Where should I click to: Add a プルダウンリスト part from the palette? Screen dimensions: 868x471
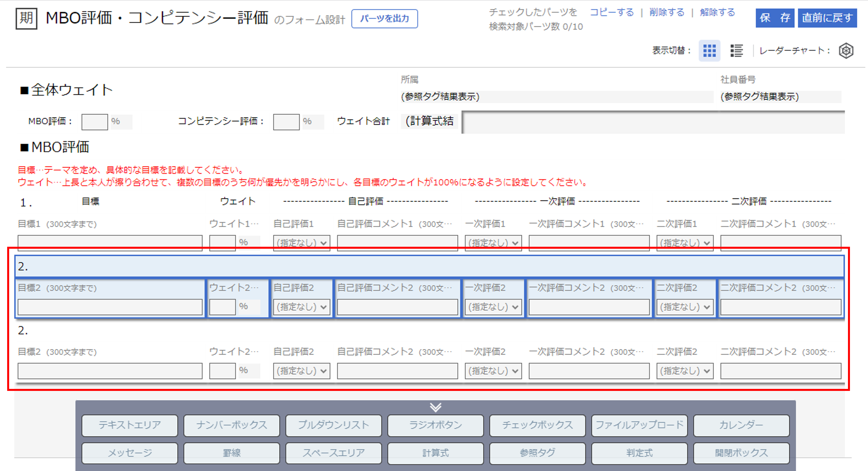pyautogui.click(x=333, y=425)
